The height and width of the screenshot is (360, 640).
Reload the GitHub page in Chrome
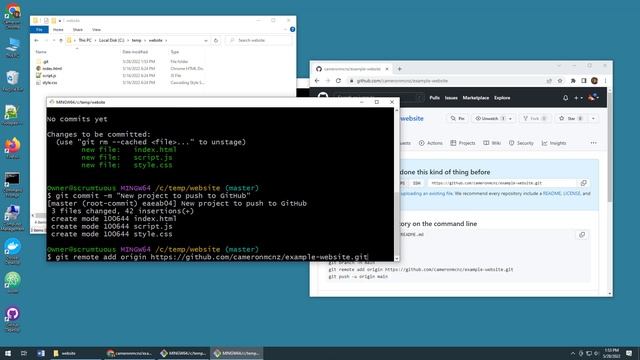(x=338, y=81)
